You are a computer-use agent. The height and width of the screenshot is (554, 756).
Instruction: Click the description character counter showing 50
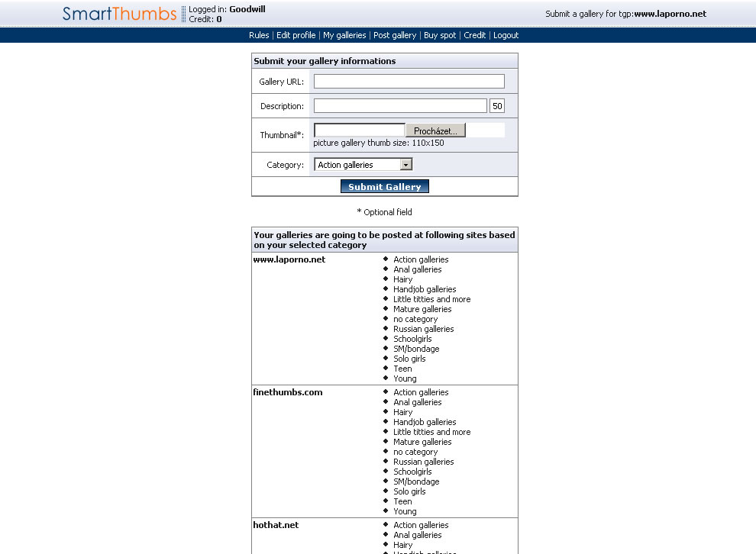click(x=497, y=106)
